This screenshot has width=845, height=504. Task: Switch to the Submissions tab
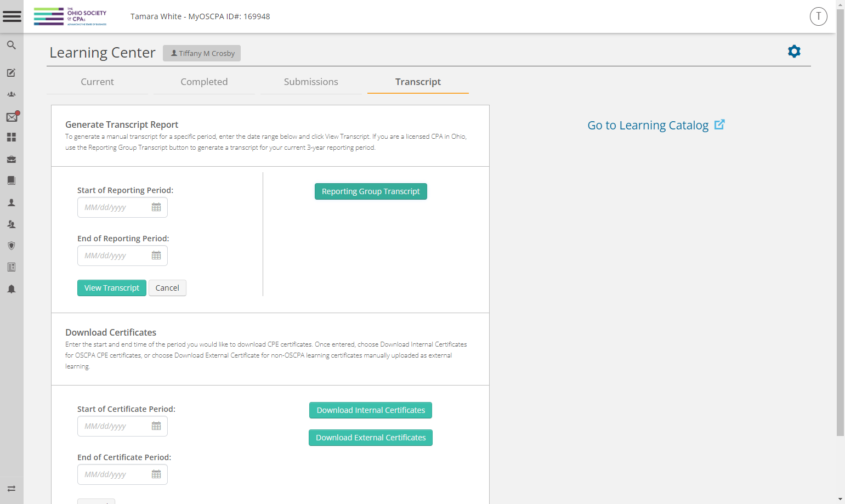tap(311, 82)
